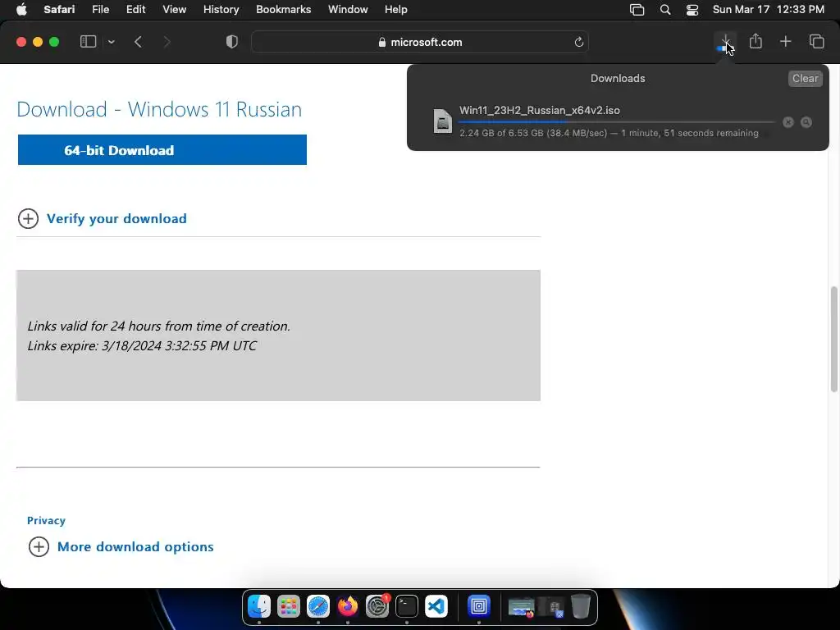Open the tab group dropdown arrow

coord(111,42)
